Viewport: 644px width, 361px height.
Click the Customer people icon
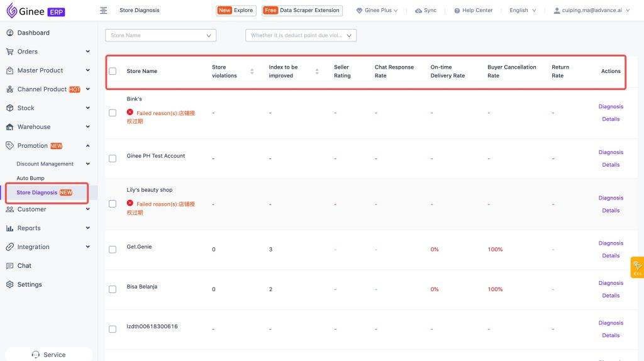[x=10, y=209]
